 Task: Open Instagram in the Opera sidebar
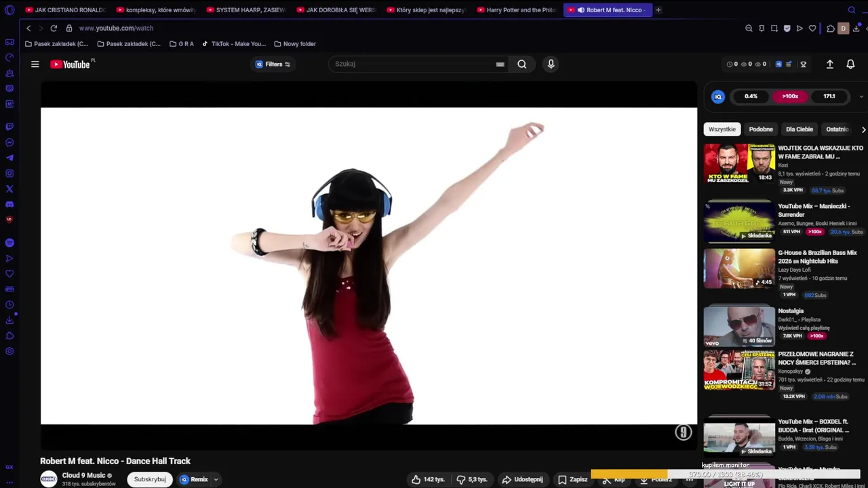point(9,174)
